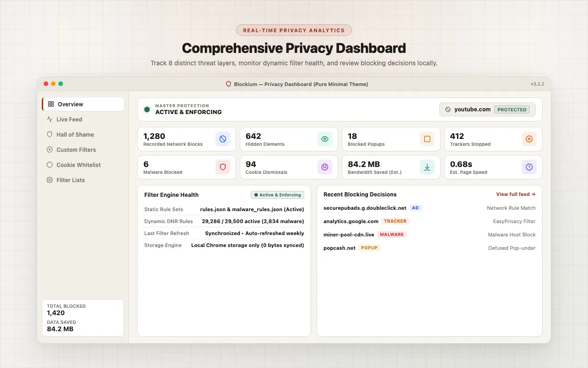588x368 pixels.
Task: Select the securepubads.g.doubleclick.net blocking entry
Action: tap(430, 208)
